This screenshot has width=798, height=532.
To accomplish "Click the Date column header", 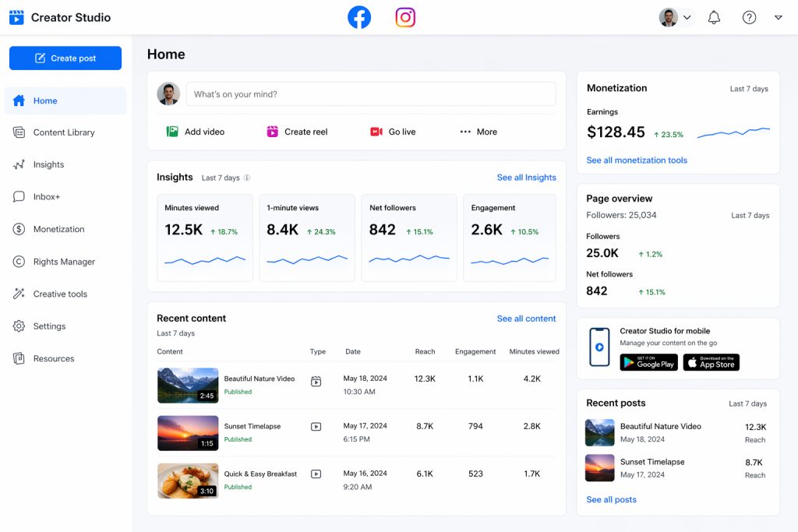I will point(353,351).
